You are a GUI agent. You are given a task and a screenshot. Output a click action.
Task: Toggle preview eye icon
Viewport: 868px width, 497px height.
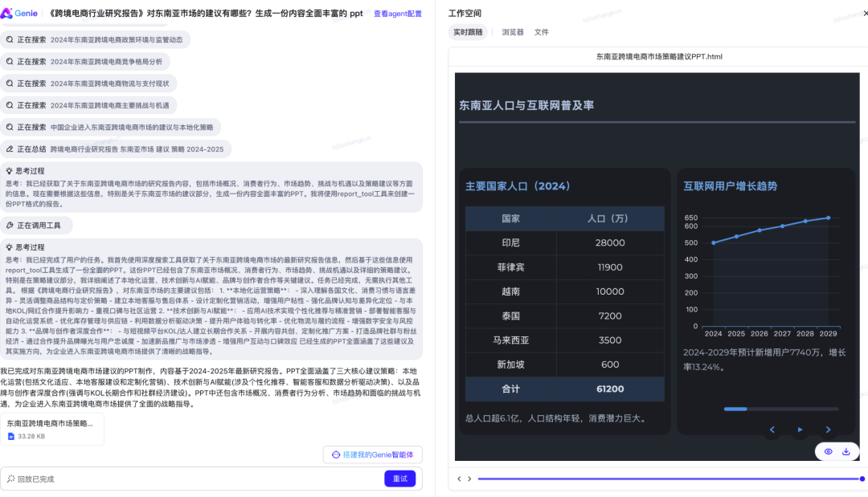click(x=828, y=452)
